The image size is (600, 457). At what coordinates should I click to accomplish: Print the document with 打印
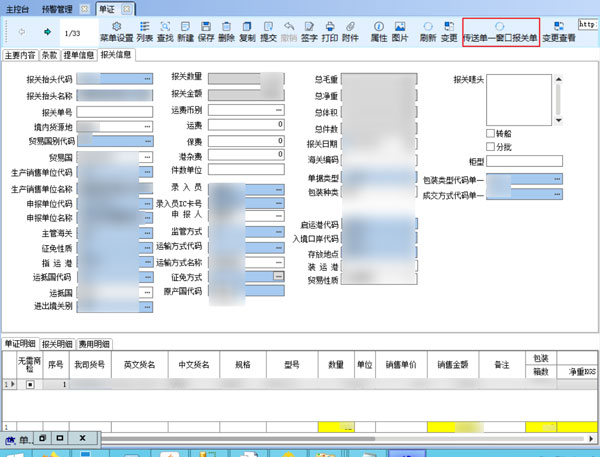pyautogui.click(x=329, y=32)
